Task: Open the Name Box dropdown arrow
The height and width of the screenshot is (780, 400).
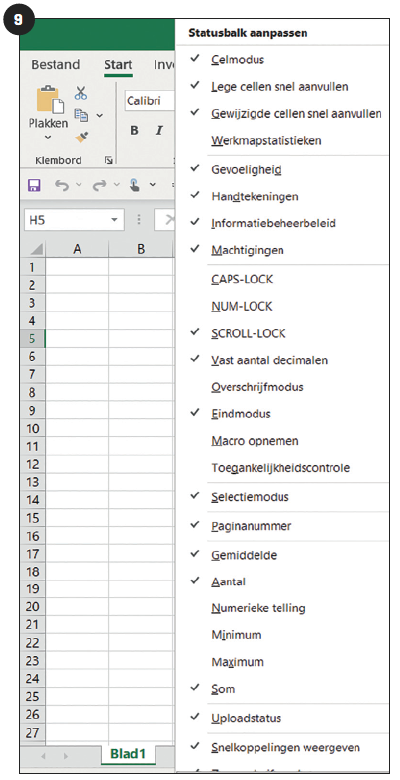Action: (x=115, y=219)
